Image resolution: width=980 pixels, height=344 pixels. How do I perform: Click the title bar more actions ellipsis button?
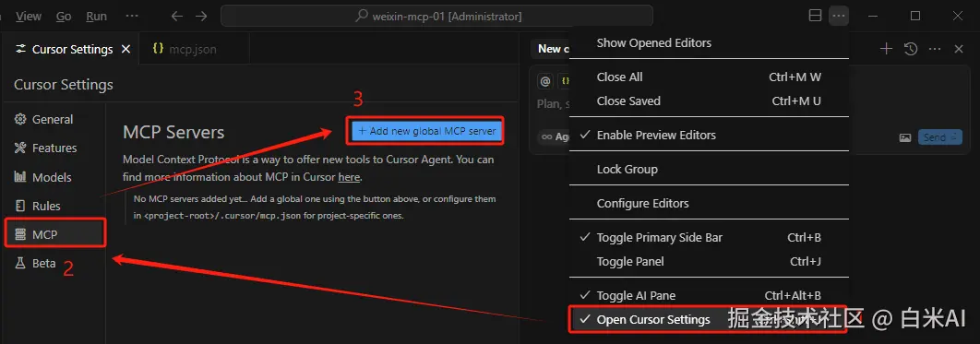coord(838,17)
